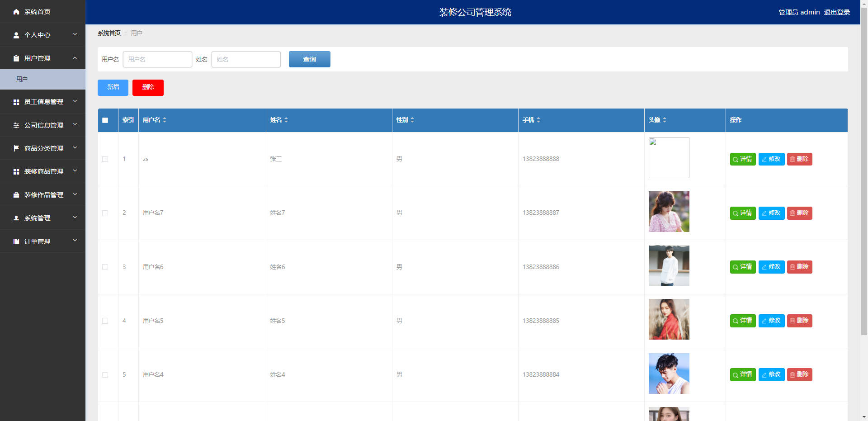Click the flag icon beside 商品分类管理
Viewport: 868px width, 421px height.
point(16,148)
